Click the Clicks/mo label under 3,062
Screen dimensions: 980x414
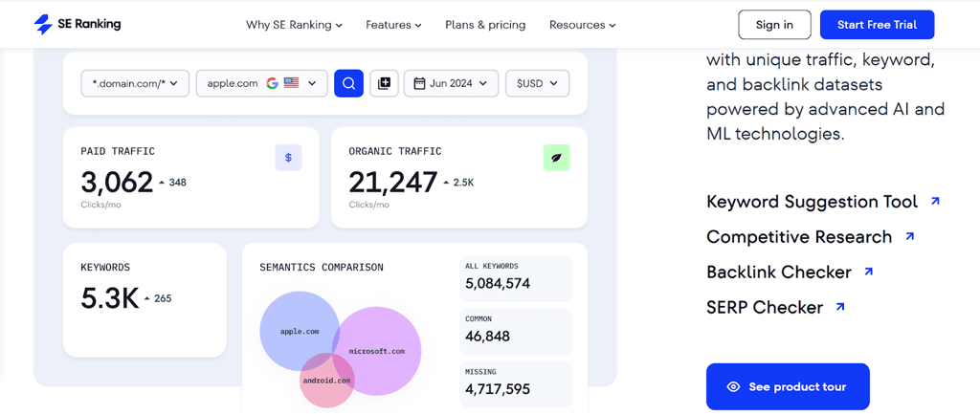coord(100,205)
